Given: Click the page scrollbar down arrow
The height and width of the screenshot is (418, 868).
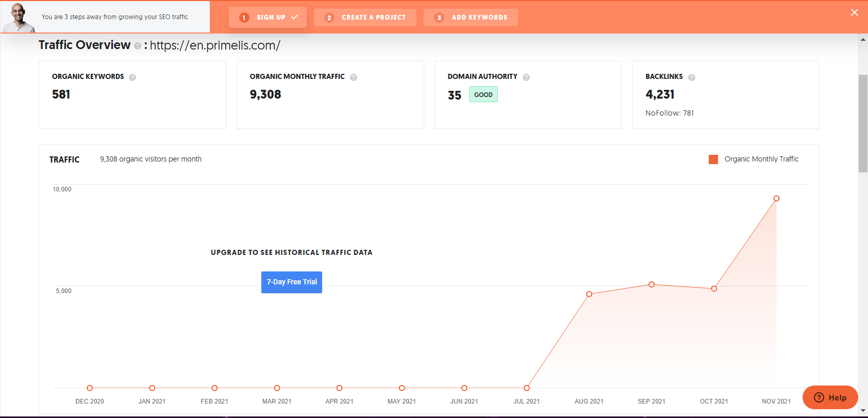Looking at the screenshot, I should (863, 411).
